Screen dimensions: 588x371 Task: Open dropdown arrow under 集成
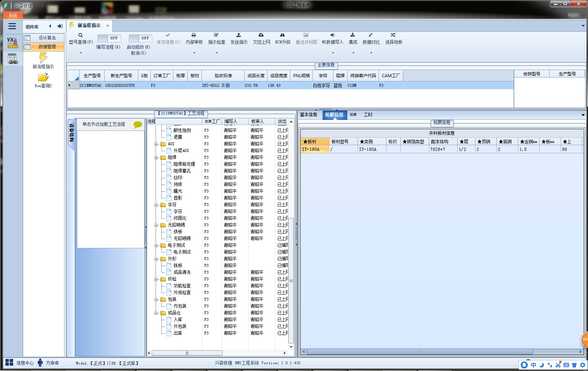pyautogui.click(x=353, y=53)
